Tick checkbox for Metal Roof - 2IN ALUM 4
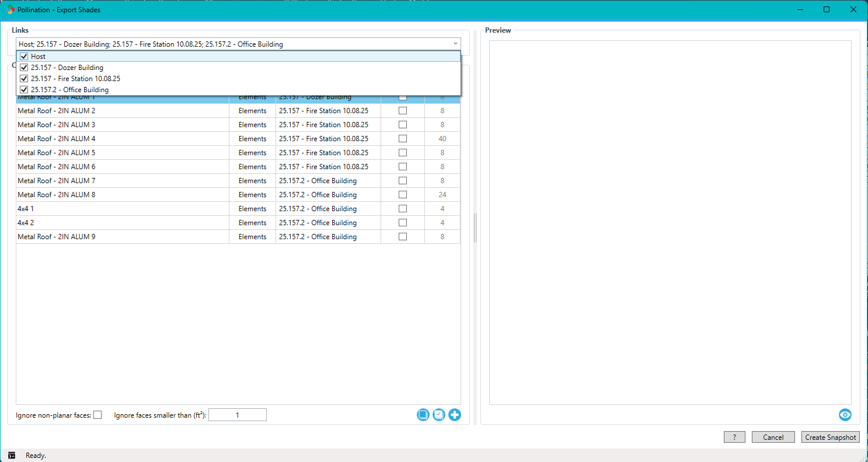The width and height of the screenshot is (868, 462). (x=403, y=139)
